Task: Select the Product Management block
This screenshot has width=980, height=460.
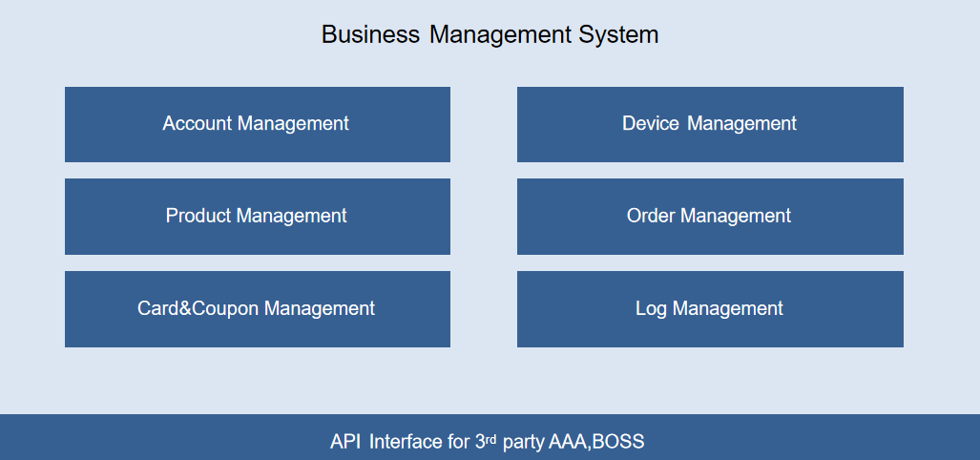Action: pyautogui.click(x=257, y=217)
